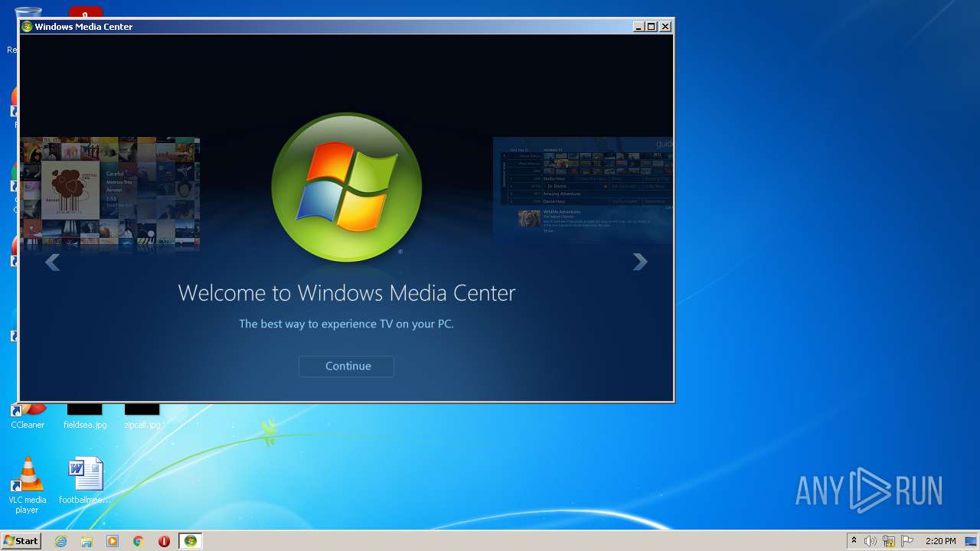Maximize the Windows Media Center window
The width and height of the screenshot is (980, 551).
tap(652, 26)
